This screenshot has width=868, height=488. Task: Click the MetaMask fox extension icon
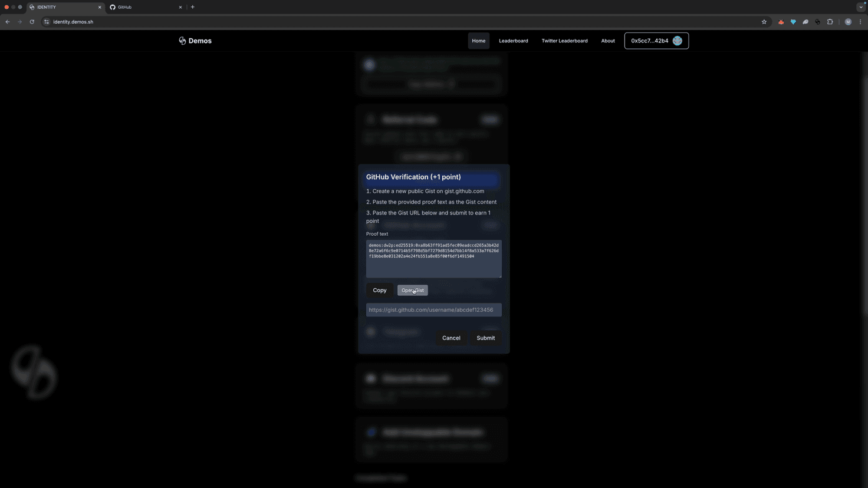click(x=781, y=22)
